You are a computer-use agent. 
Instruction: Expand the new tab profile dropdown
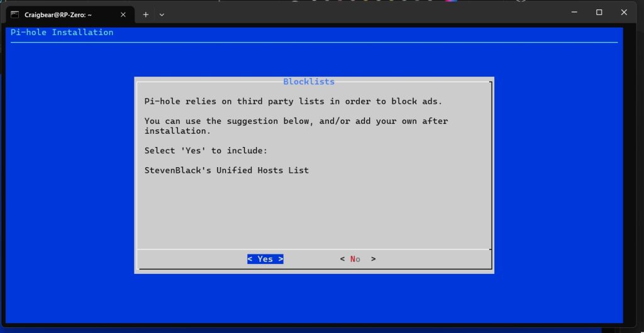coord(162,14)
